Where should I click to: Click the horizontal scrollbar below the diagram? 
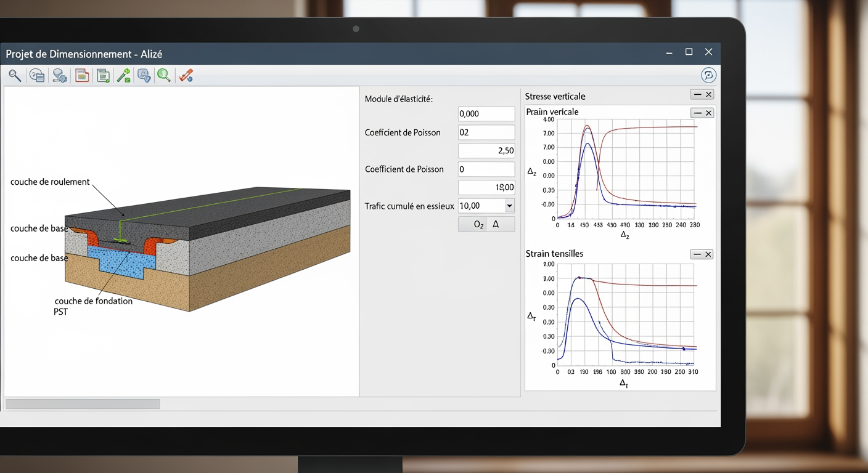[x=83, y=404]
